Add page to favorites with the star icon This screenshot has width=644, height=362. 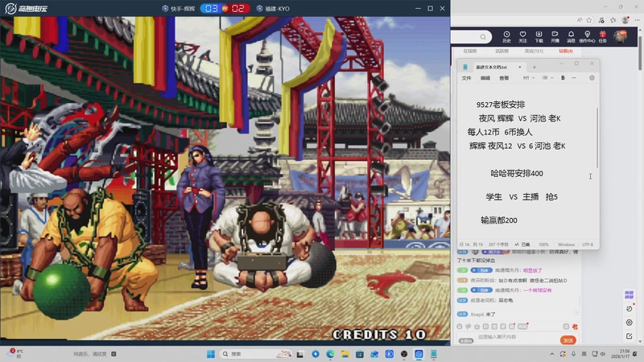[x=589, y=19]
